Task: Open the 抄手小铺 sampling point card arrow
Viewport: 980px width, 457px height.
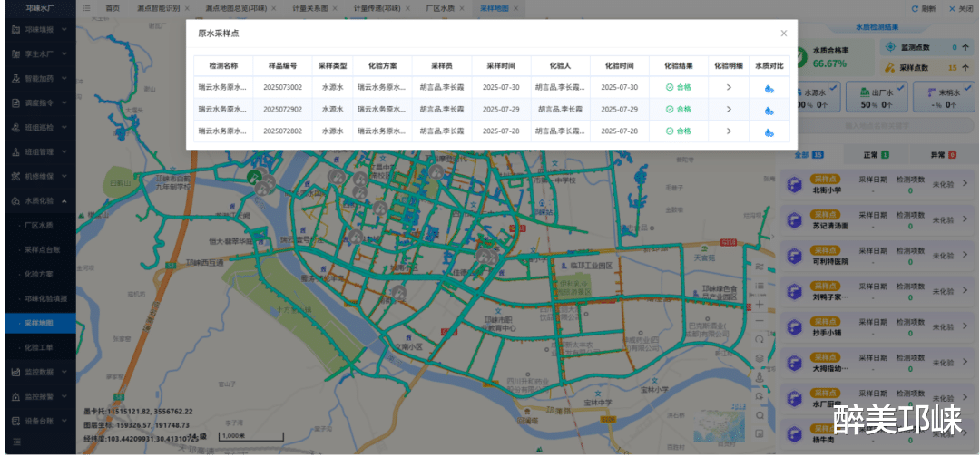Action: click(965, 326)
